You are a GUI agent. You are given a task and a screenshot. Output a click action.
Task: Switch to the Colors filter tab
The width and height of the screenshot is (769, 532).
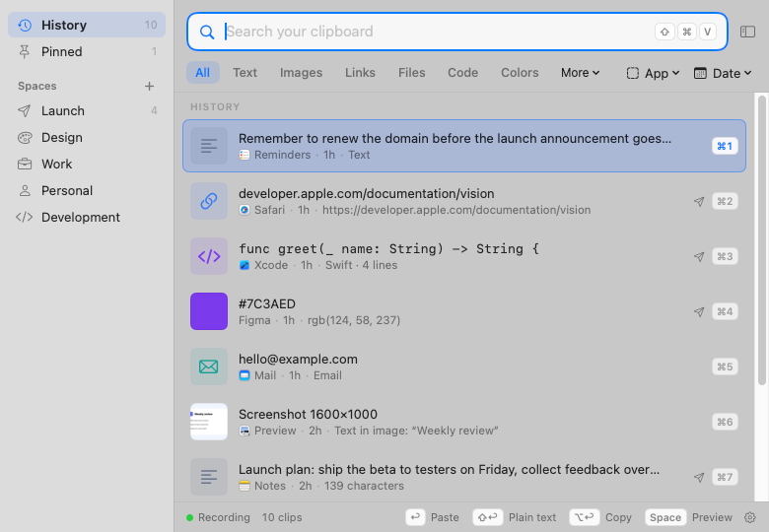tap(520, 73)
